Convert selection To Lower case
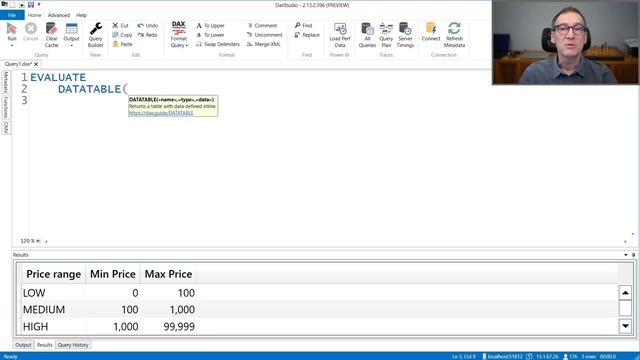Screen dimensions: 640x360 pyautogui.click(x=210, y=35)
